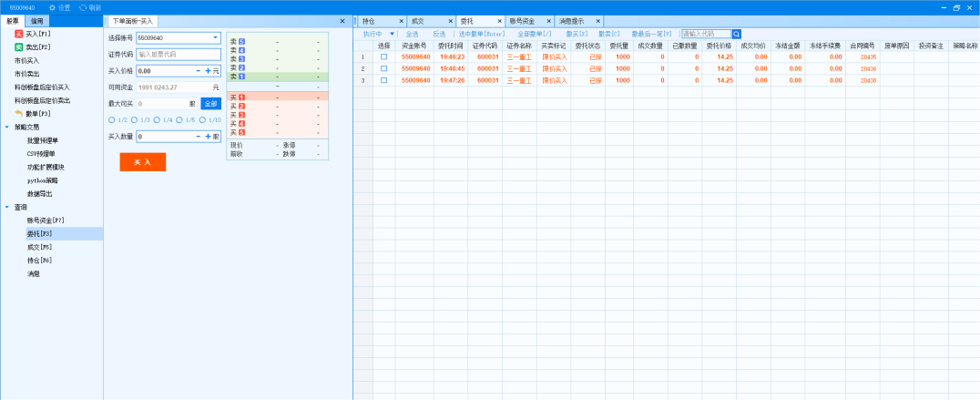Collapse the 查询 tree section
Image resolution: width=980 pixels, height=400 pixels.
click(7, 207)
